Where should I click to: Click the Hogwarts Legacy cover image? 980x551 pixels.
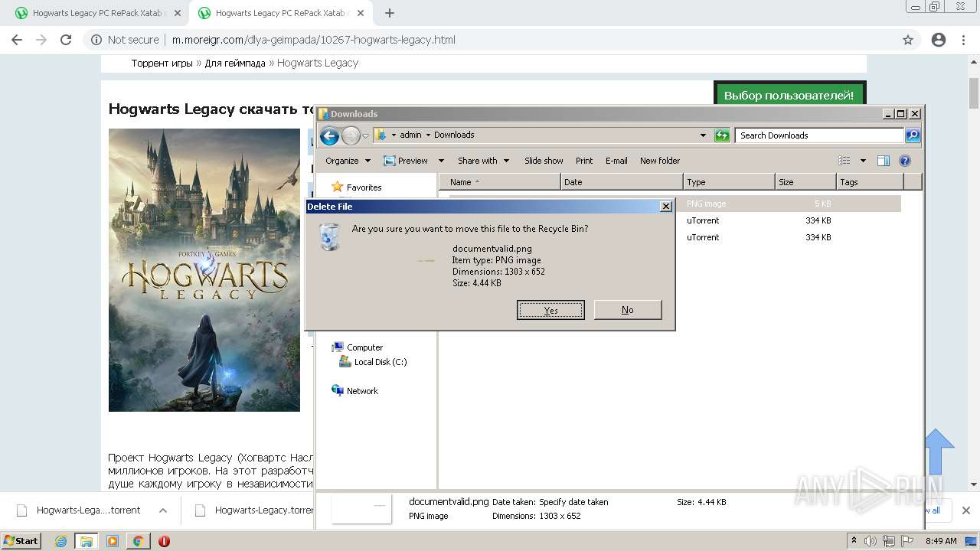pyautogui.click(x=204, y=270)
